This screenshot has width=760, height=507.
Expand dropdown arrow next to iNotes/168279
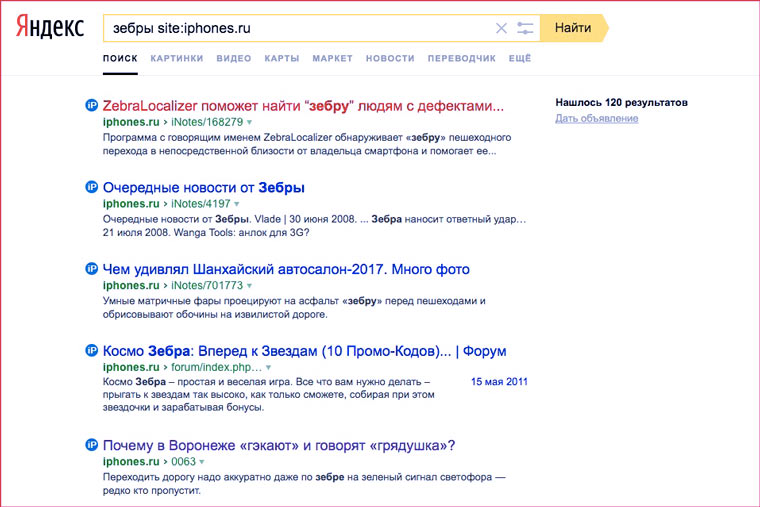coord(250,122)
